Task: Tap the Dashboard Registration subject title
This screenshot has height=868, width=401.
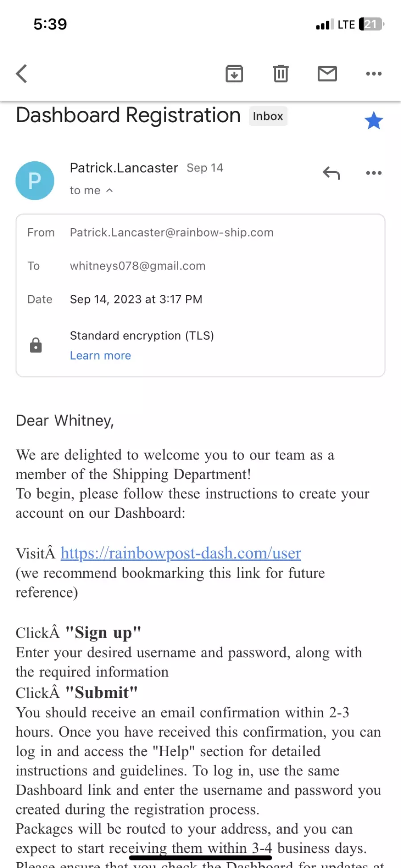Action: click(x=128, y=115)
